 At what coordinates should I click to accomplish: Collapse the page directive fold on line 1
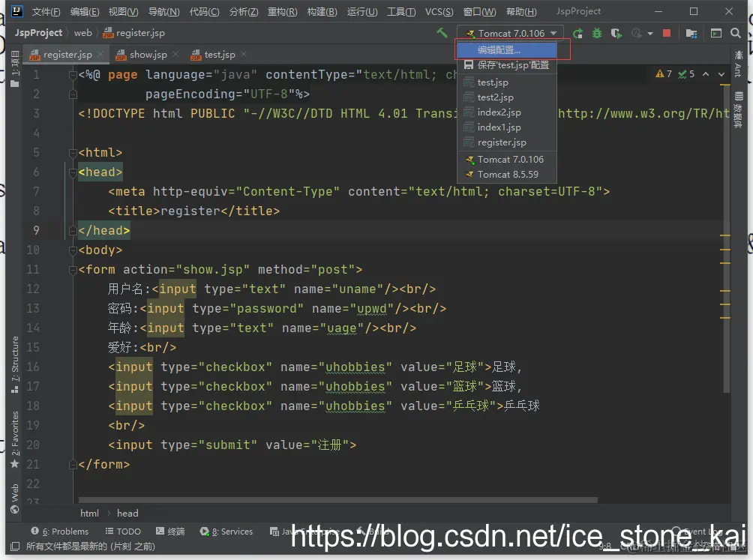tap(73, 75)
